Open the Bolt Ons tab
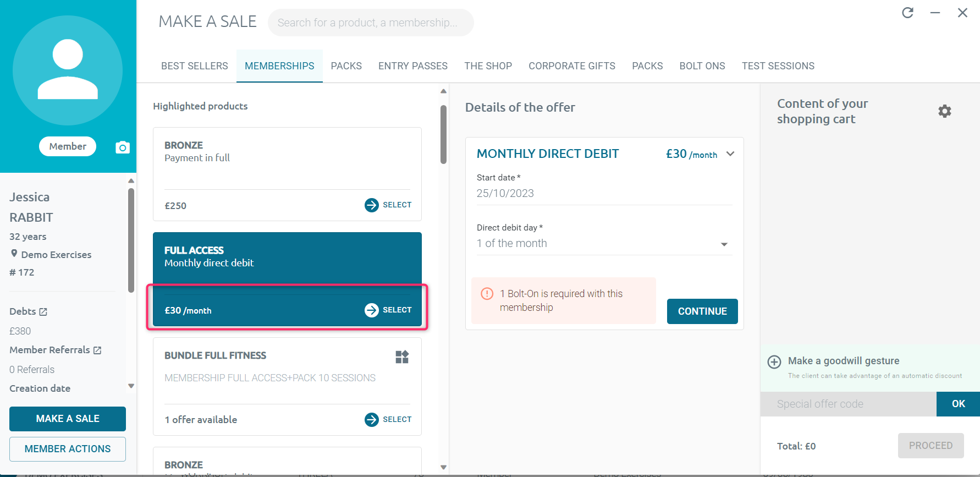The width and height of the screenshot is (980, 477). click(x=702, y=66)
